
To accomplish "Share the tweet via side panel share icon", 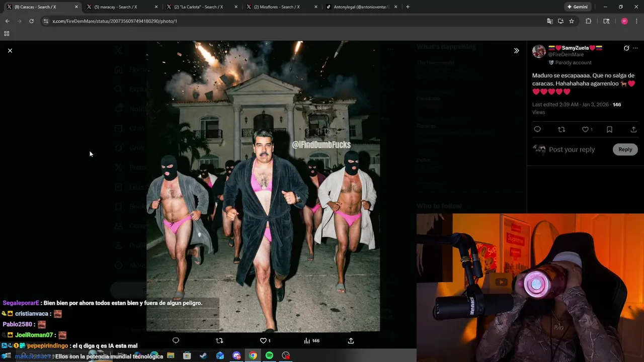I will pyautogui.click(x=633, y=129).
